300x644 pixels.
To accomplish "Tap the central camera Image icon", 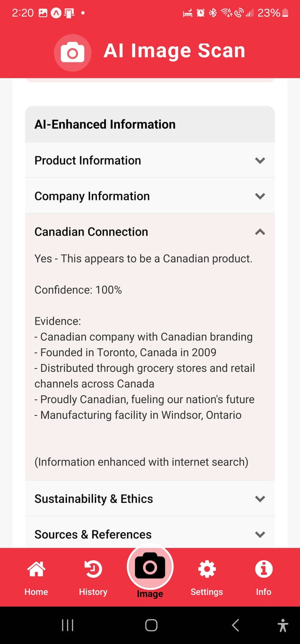I will 150,567.
